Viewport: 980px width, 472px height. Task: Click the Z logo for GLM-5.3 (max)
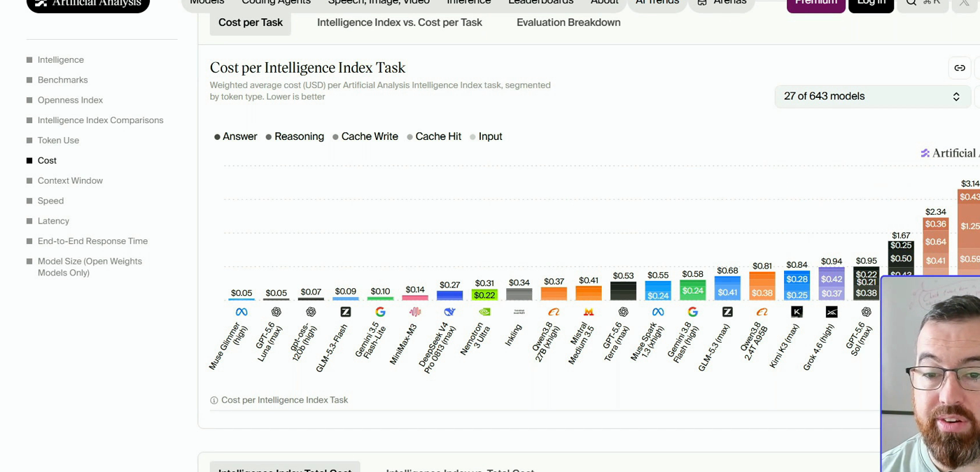(727, 312)
